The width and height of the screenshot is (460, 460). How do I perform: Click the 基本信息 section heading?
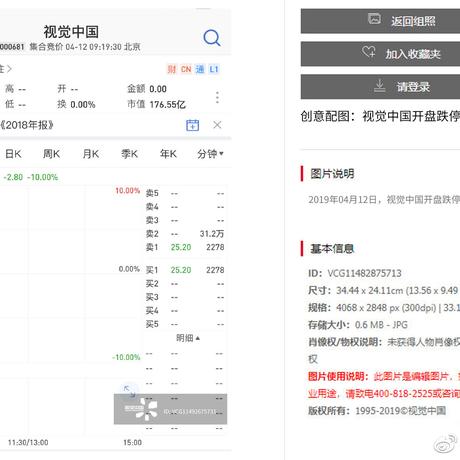332,249
